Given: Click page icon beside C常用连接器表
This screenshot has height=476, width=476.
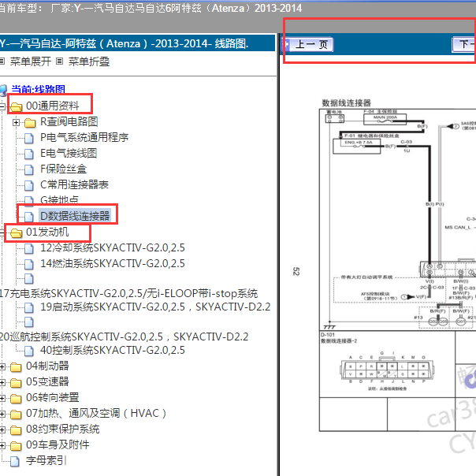Looking at the screenshot, I should click(x=29, y=185).
